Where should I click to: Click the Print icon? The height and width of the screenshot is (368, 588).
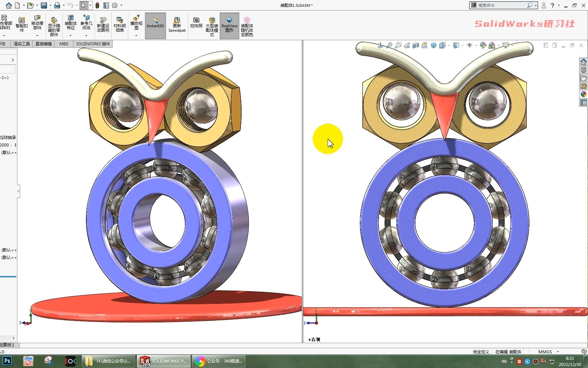[x=57, y=5]
